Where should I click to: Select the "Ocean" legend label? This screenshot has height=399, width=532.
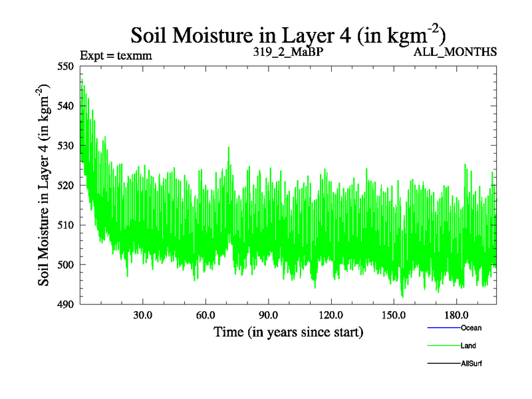[471, 328]
